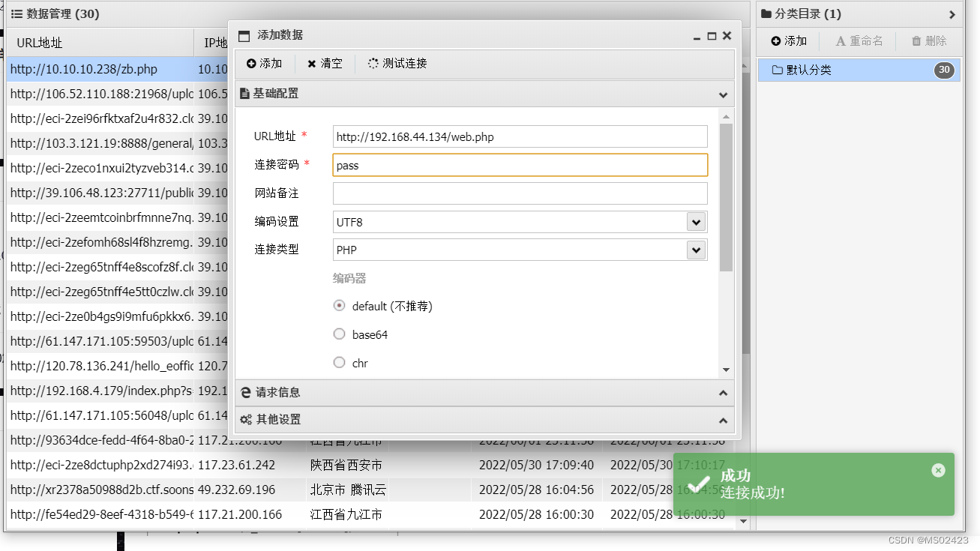Click location cell 陕西省西安市
Viewport: 980px width, 551px height.
pyautogui.click(x=346, y=465)
